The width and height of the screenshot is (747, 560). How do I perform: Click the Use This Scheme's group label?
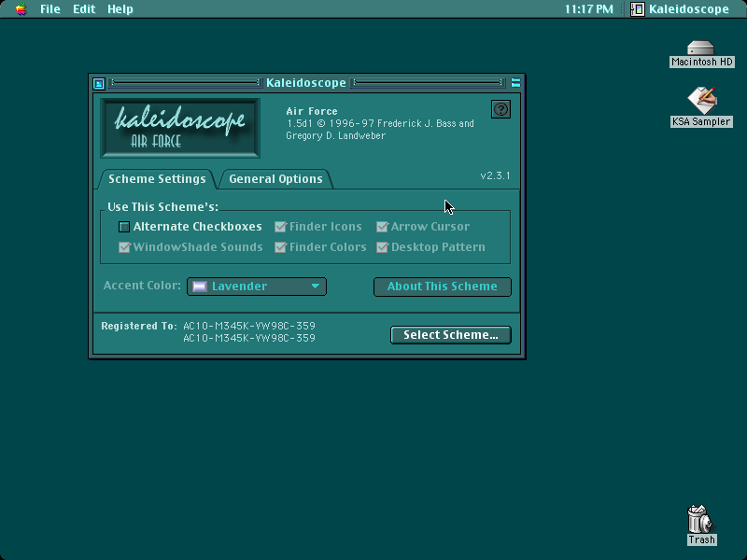point(162,207)
